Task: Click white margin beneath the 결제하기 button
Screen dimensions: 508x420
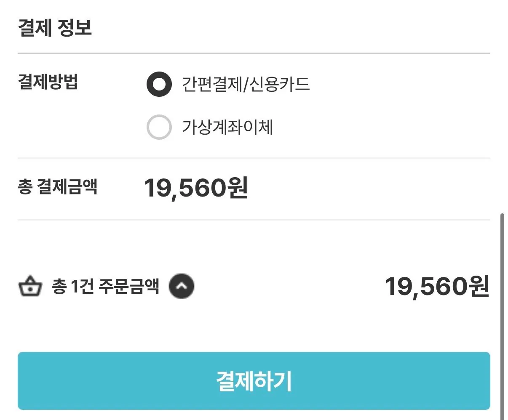Action: pos(254,415)
